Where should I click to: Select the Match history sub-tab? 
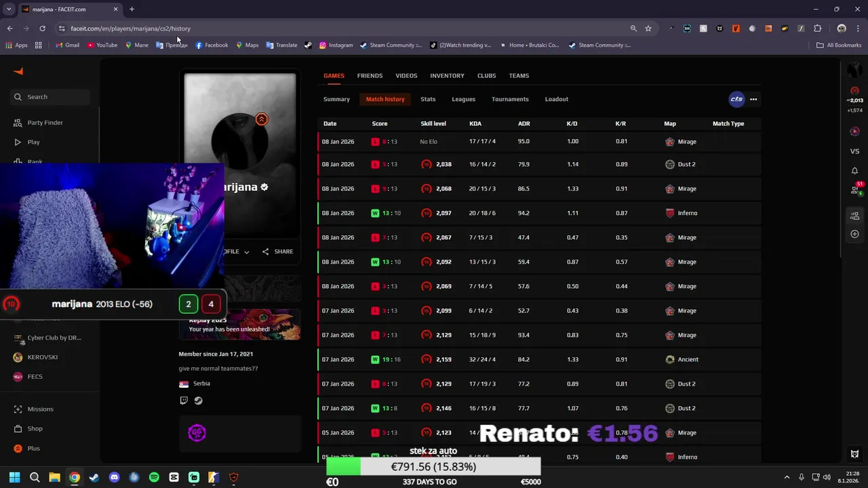(x=385, y=99)
